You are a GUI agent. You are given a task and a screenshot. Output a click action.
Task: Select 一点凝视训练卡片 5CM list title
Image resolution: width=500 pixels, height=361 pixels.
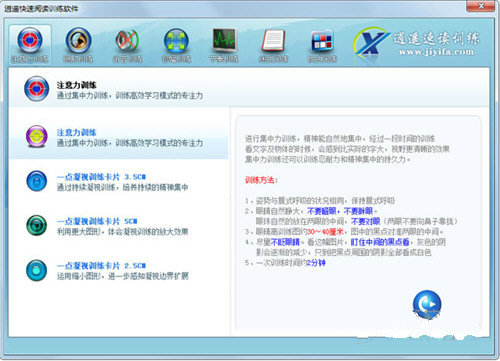click(97, 221)
